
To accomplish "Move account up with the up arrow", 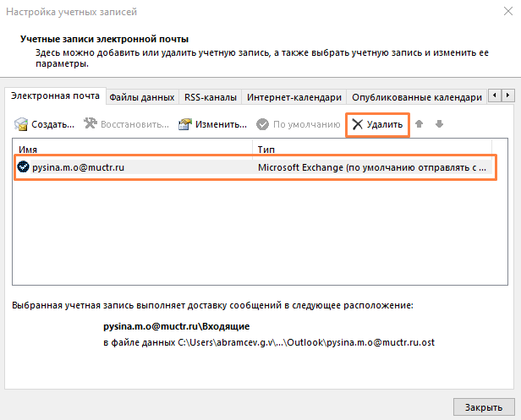I will pos(420,124).
